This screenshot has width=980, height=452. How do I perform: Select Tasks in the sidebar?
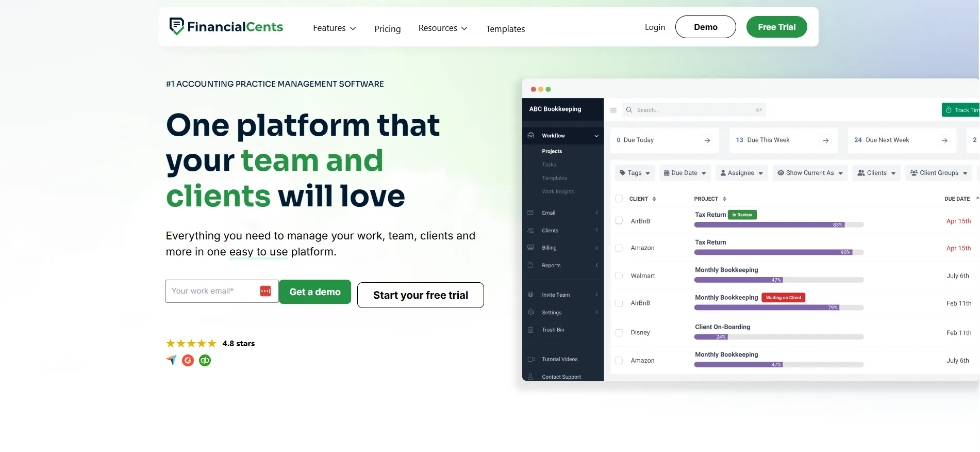click(549, 165)
